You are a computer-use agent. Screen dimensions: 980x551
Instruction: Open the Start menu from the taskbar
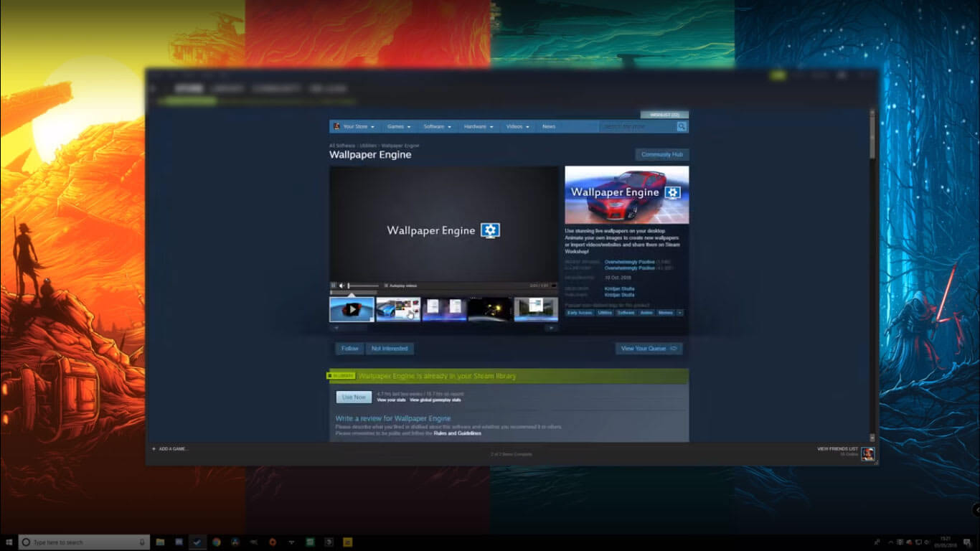tap(8, 541)
